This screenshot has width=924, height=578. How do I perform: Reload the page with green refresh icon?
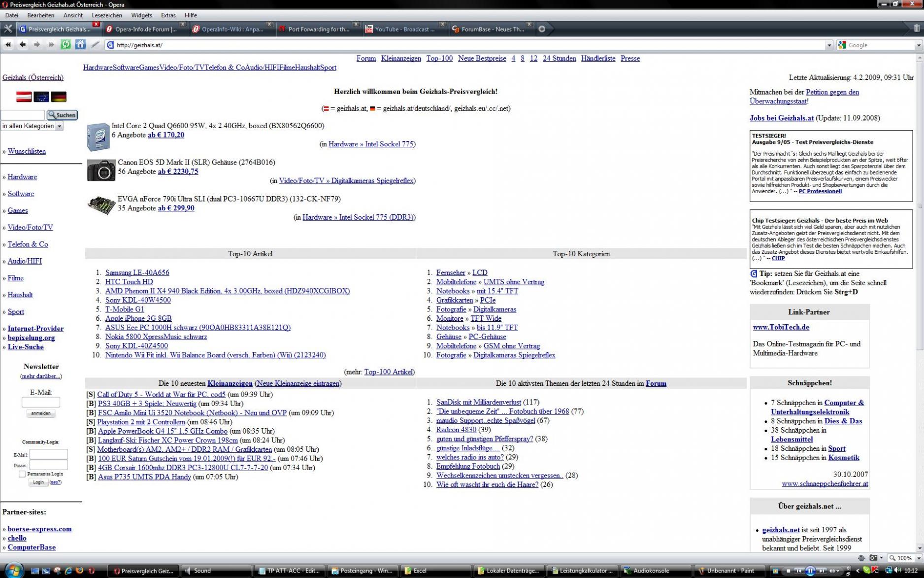coord(66,45)
